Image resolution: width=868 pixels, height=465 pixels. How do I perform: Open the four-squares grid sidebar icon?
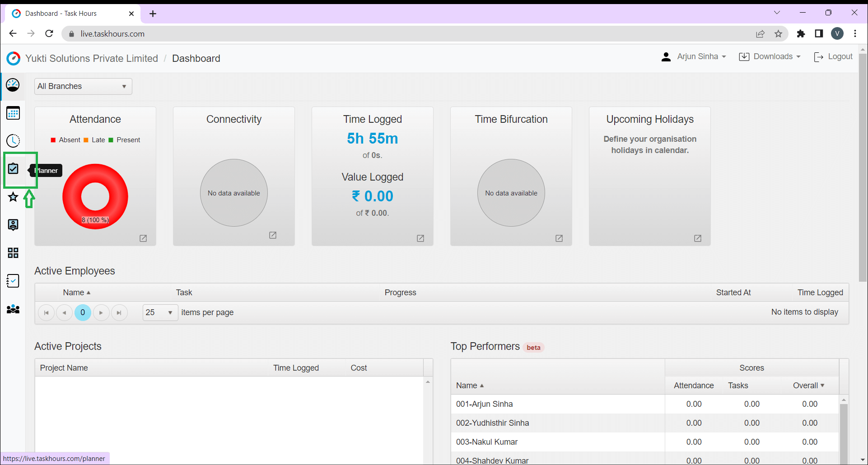point(13,253)
